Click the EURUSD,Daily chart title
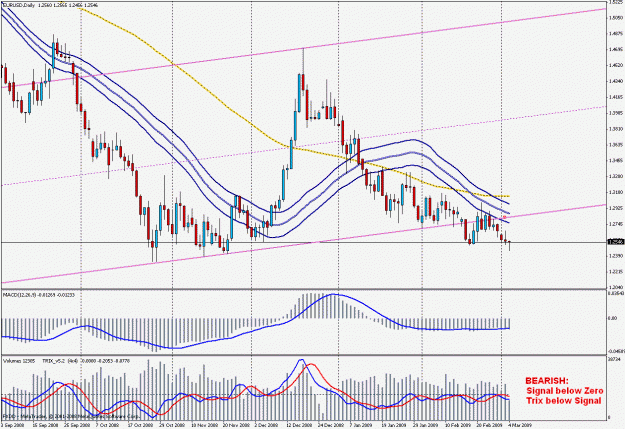This screenshot has height=429, width=625. (19, 5)
